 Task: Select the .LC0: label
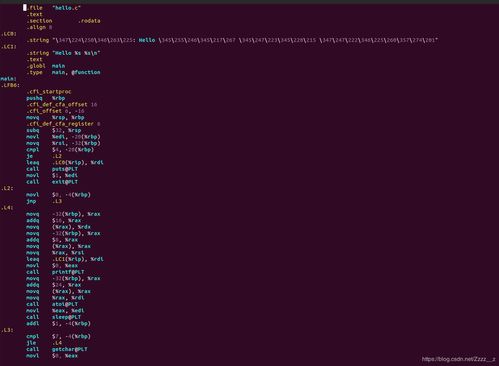click(9, 34)
